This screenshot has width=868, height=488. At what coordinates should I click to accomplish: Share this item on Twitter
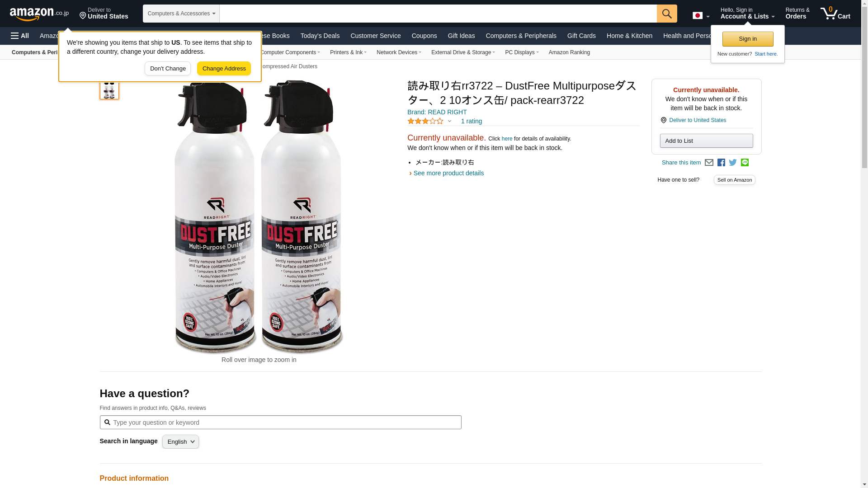coord(733,163)
